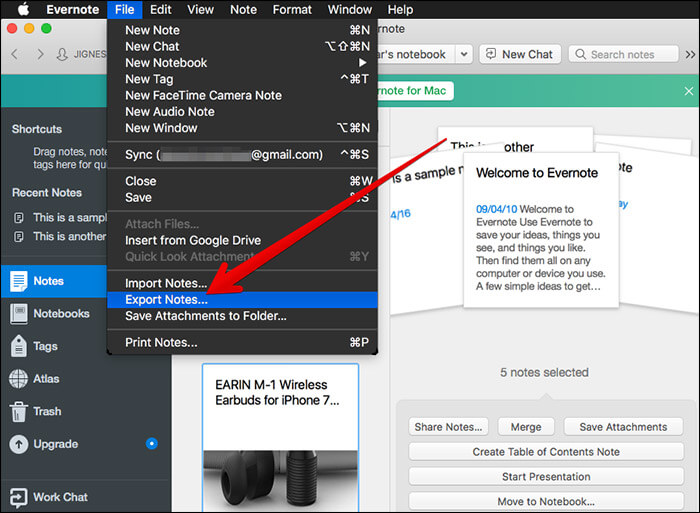Choose Export Notes… entry
This screenshot has height=513, width=700.
point(242,300)
